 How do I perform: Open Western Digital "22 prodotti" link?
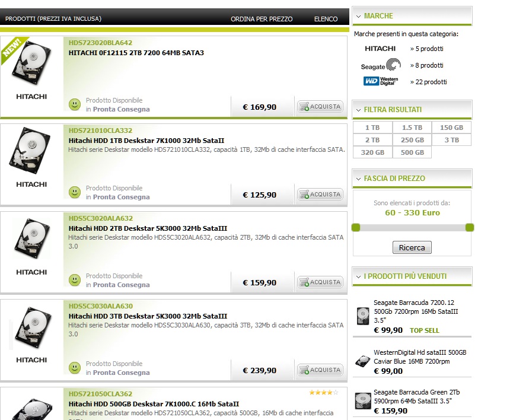[429, 82]
